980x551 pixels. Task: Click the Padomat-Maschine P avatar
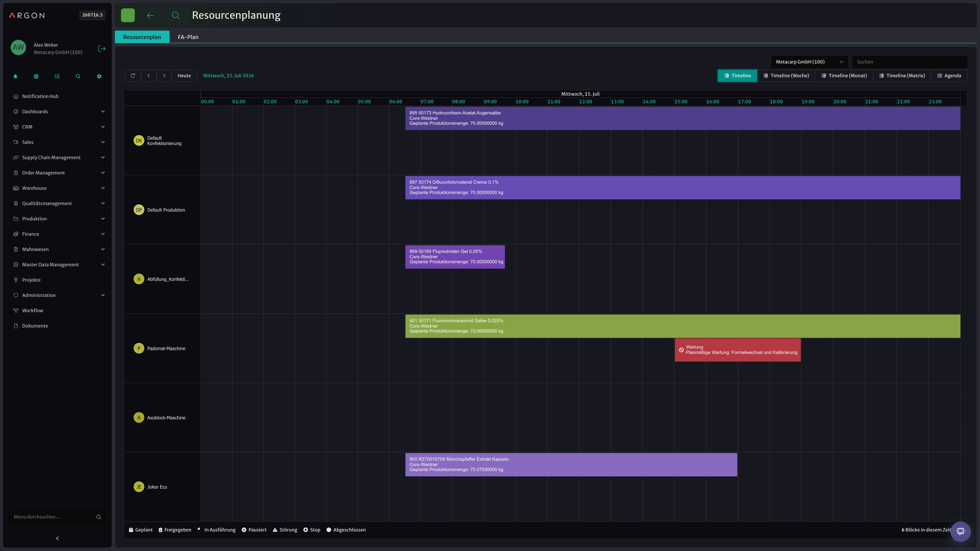click(139, 348)
